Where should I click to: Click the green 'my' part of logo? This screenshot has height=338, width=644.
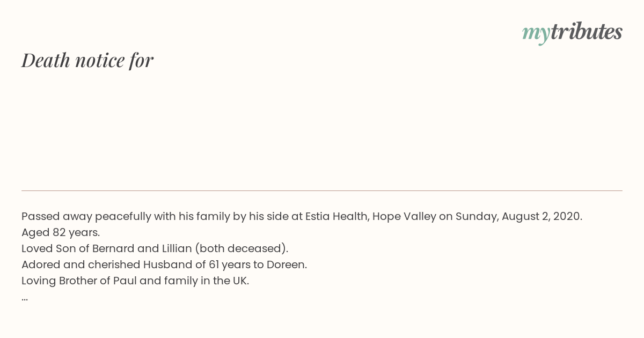click(536, 33)
